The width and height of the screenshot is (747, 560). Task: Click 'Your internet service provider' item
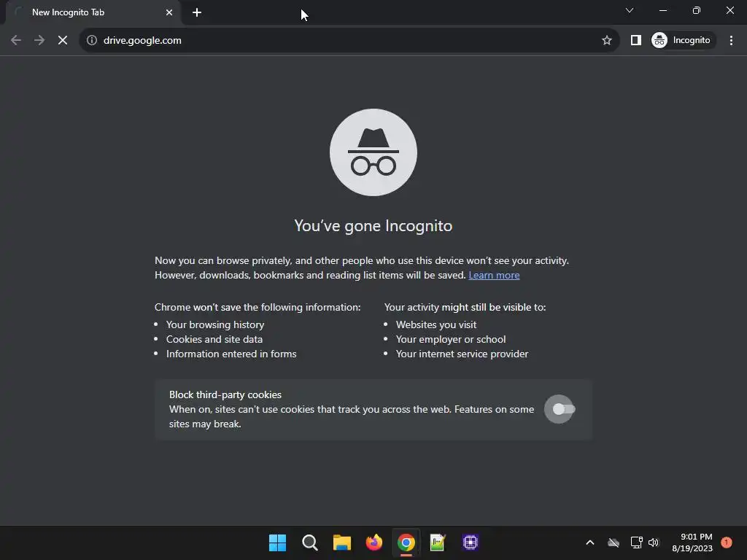[x=462, y=354]
